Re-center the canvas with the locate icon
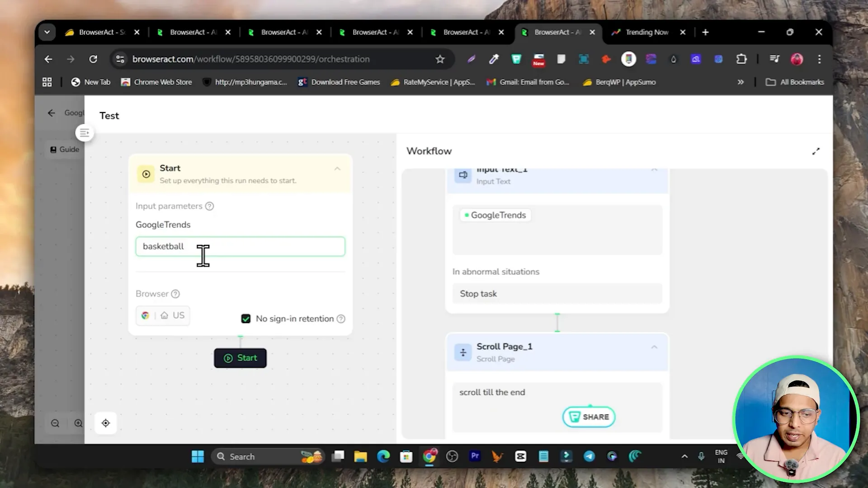 (x=105, y=423)
